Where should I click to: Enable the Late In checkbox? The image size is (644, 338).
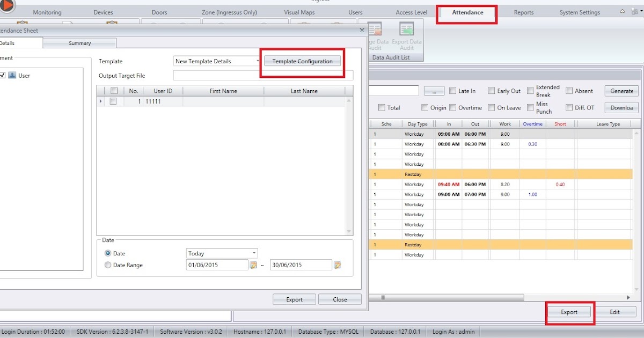tap(451, 91)
